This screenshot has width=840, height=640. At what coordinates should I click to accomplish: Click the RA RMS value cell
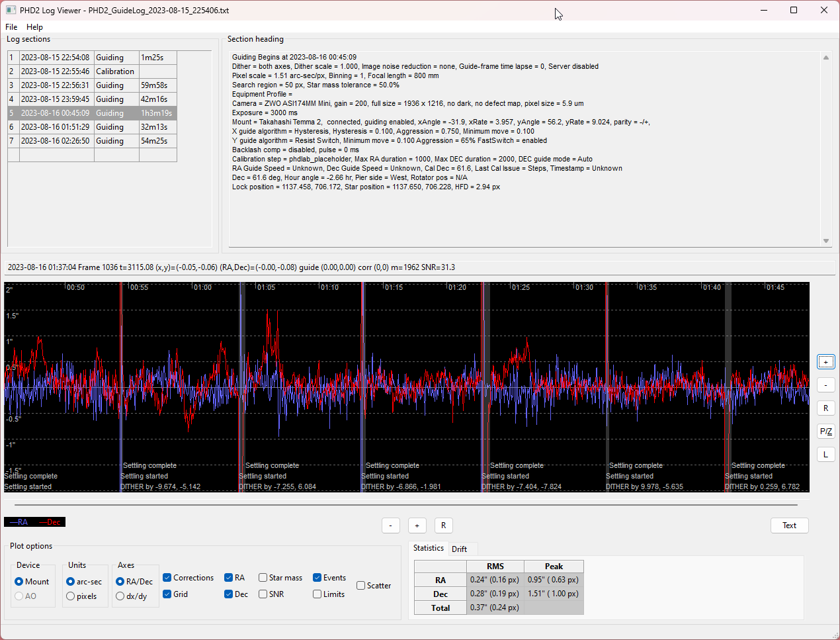(495, 580)
